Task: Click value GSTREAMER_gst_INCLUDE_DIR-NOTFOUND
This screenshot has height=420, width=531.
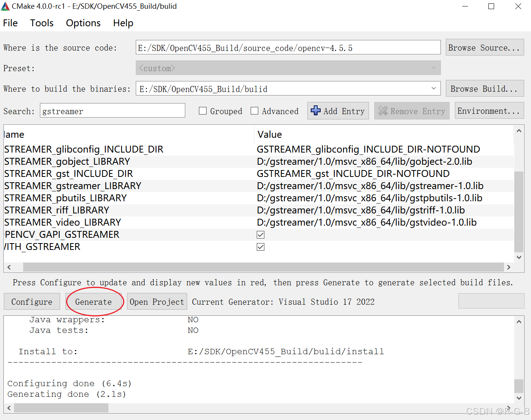Action: point(353,173)
